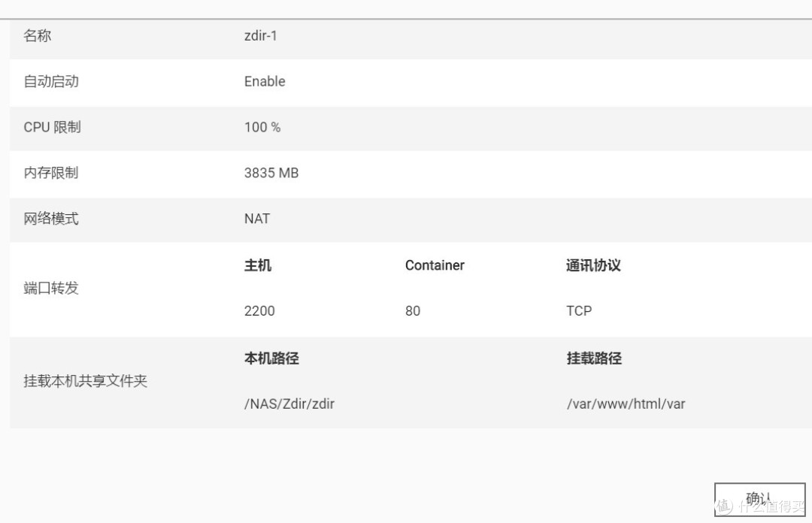Select the CPU 限制 field label
Viewport: 812px width, 523px height.
pyautogui.click(x=51, y=127)
